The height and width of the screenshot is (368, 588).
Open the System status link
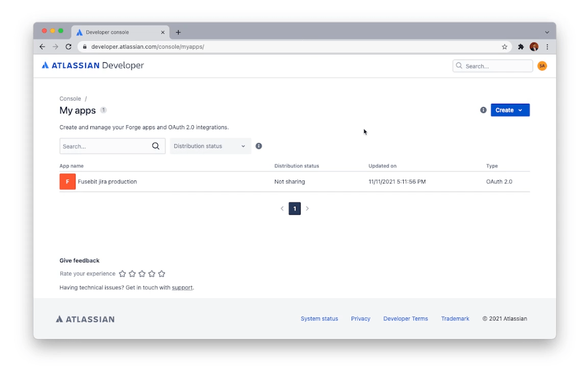pos(319,318)
